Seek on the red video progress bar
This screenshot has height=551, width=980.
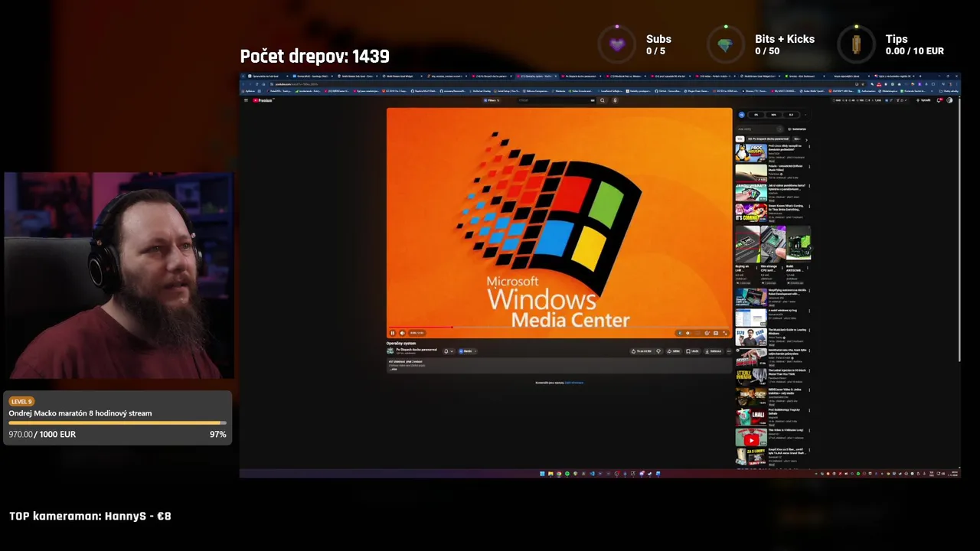[559, 327]
